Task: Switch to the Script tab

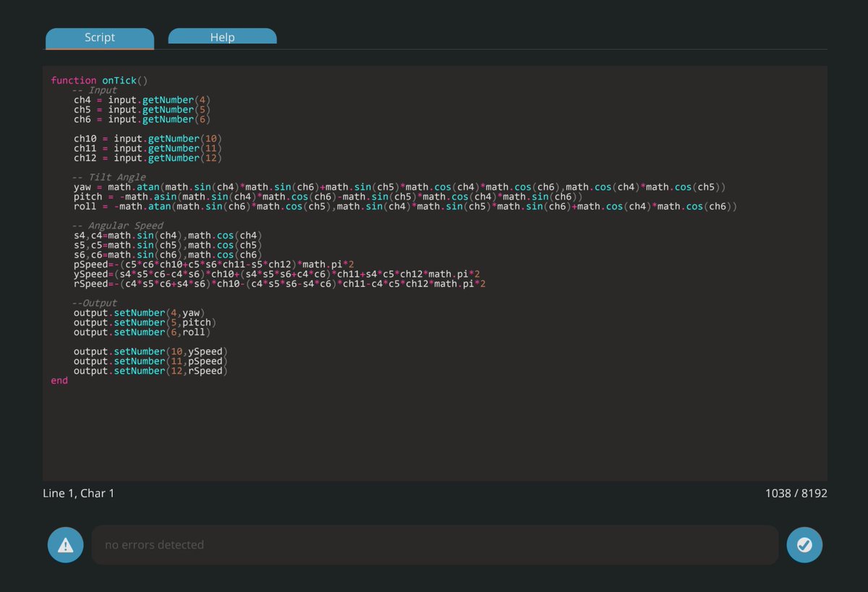Action: click(x=100, y=38)
